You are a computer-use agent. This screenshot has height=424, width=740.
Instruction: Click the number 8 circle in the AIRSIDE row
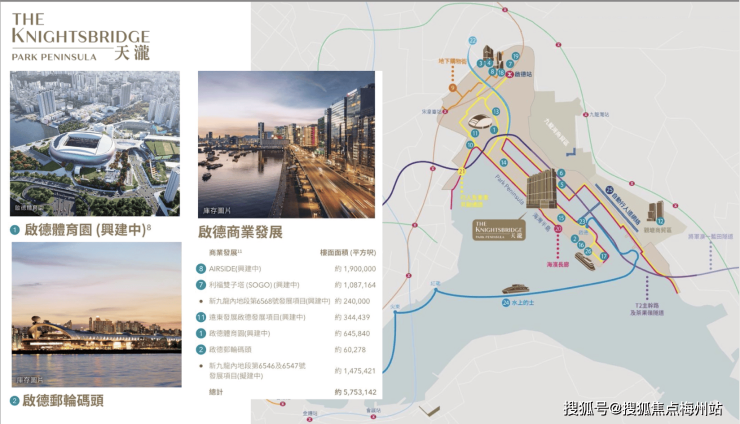[201, 269]
